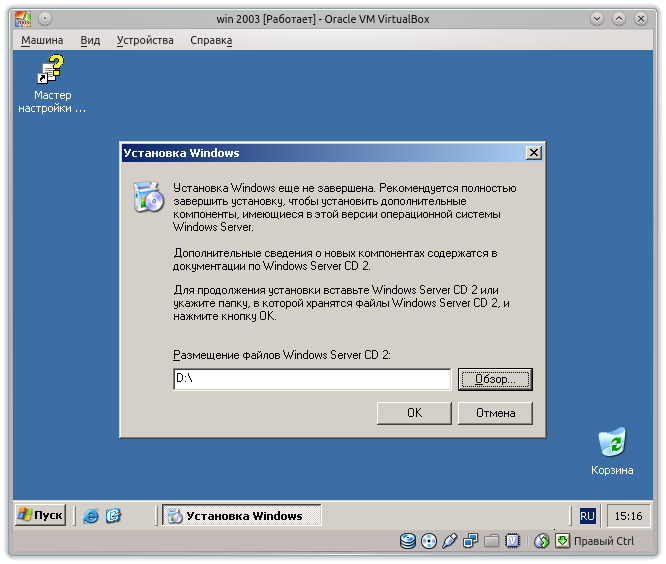Click the VirtualBox USB devices status icon
The height and width of the screenshot is (564, 666).
(449, 541)
